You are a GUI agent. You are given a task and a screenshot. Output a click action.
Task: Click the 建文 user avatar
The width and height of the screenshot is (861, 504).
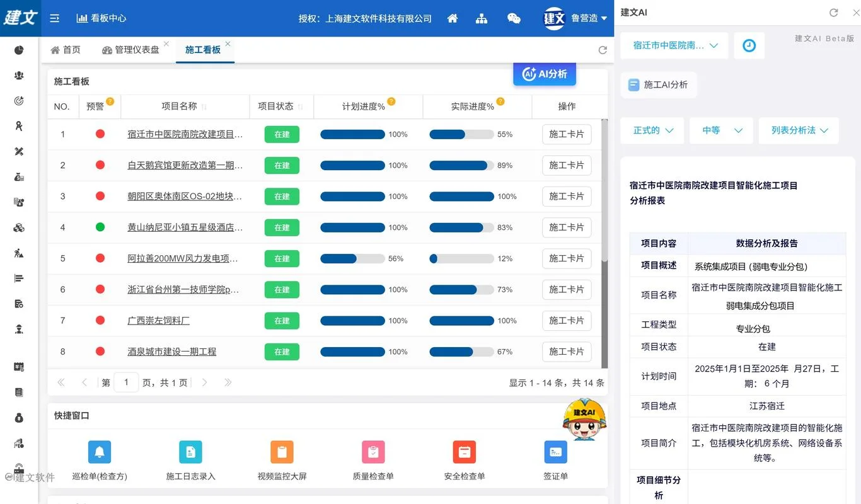pyautogui.click(x=554, y=18)
